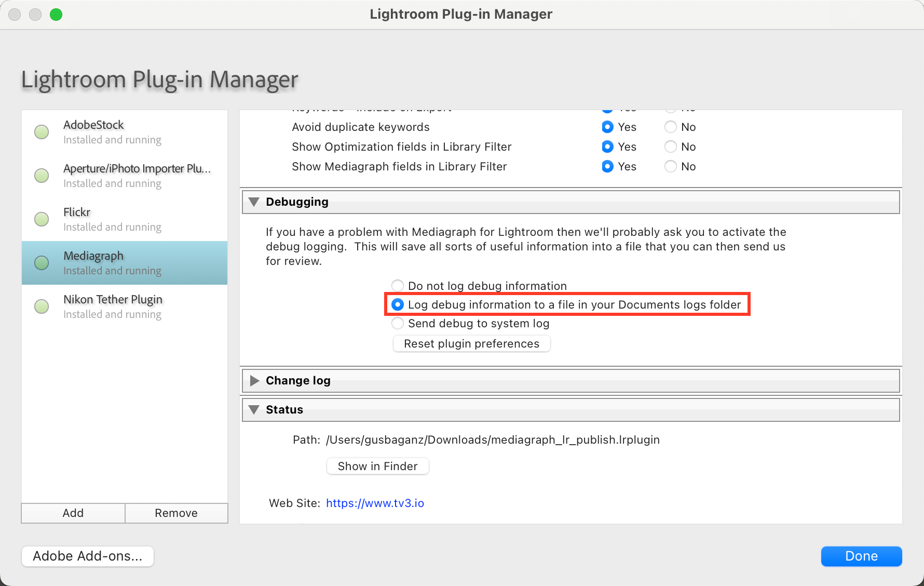Screen dimensions: 924x586
Task: Click the Remove plug-in button
Action: pyautogui.click(x=176, y=513)
